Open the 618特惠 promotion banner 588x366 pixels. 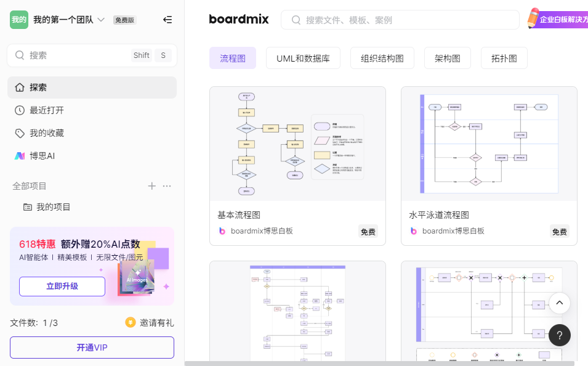(92, 266)
